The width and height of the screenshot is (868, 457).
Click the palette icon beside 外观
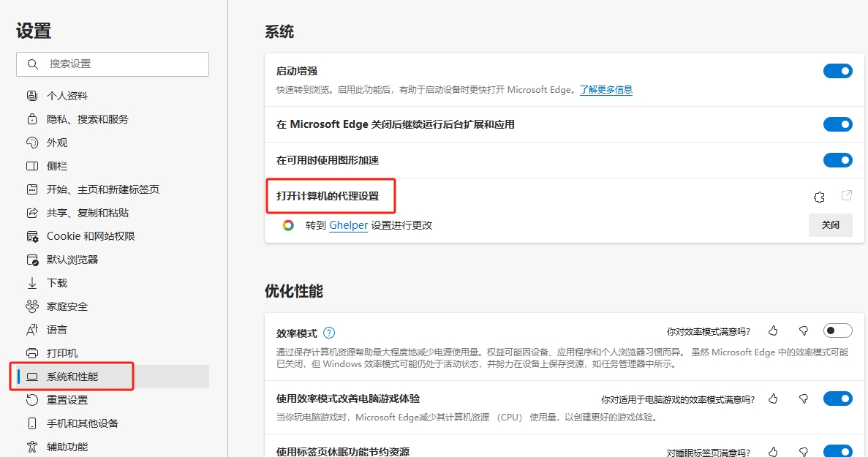pos(32,142)
